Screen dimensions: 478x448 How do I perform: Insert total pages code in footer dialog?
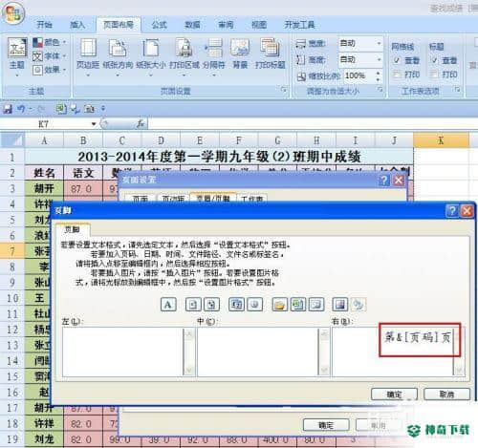[211, 305]
